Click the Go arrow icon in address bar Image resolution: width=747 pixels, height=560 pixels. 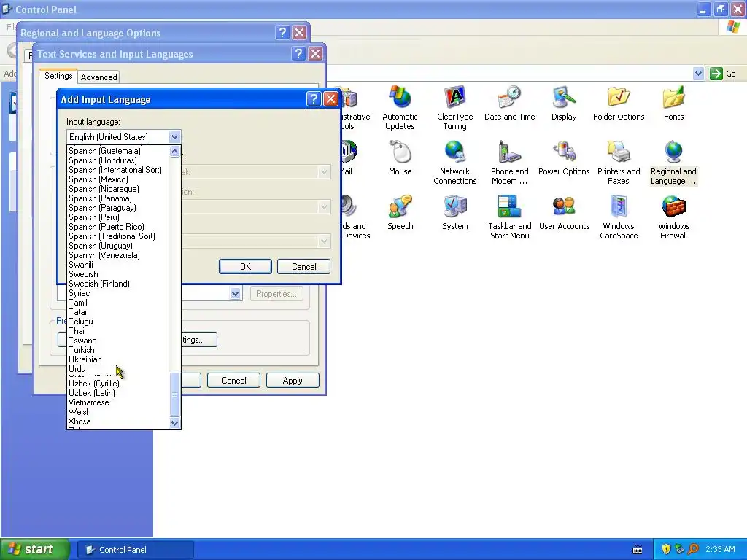[x=716, y=74]
